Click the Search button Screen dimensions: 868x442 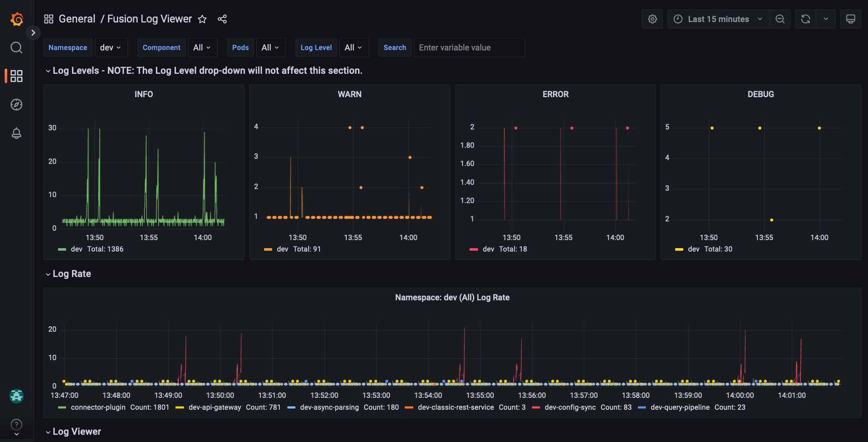(x=395, y=48)
